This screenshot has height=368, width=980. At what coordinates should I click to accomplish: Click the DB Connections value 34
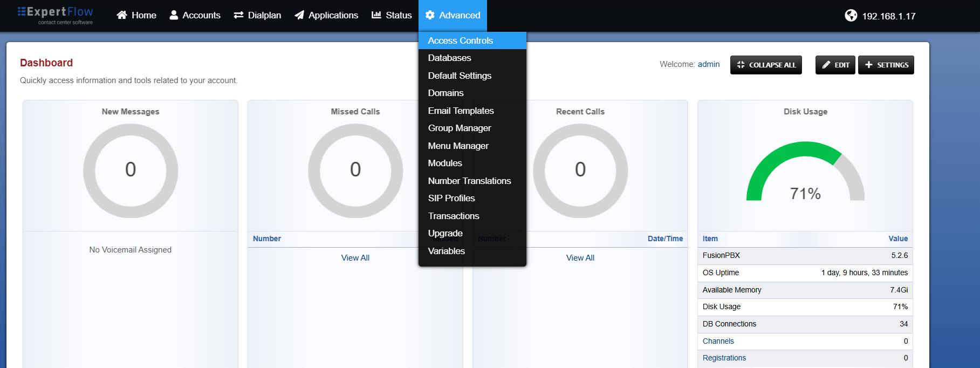coord(904,324)
